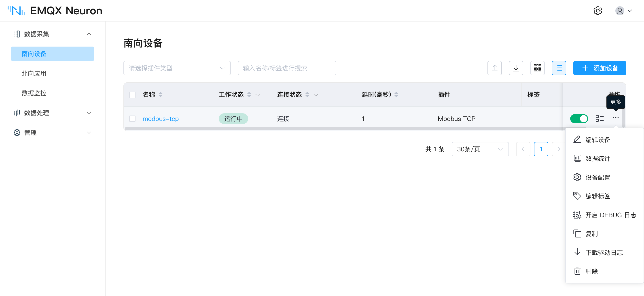This screenshot has width=644, height=296.
Task: Select 下载驱动日志 from the more menu
Action: 604,252
